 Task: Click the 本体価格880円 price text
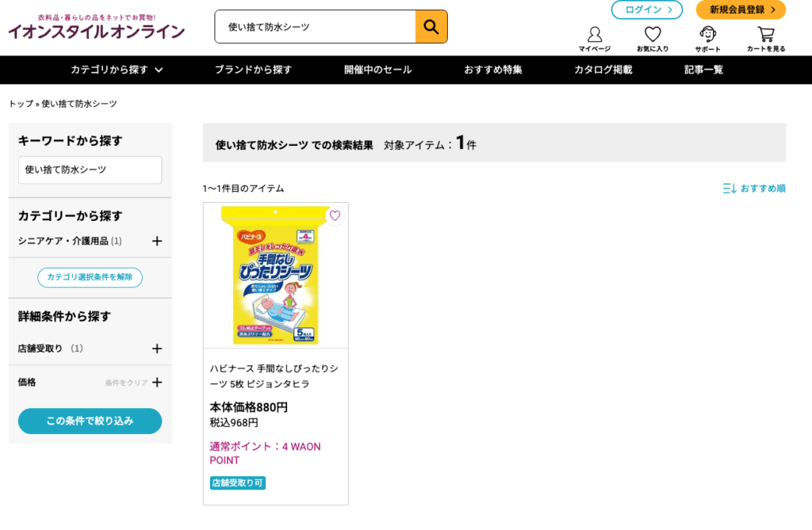point(248,407)
